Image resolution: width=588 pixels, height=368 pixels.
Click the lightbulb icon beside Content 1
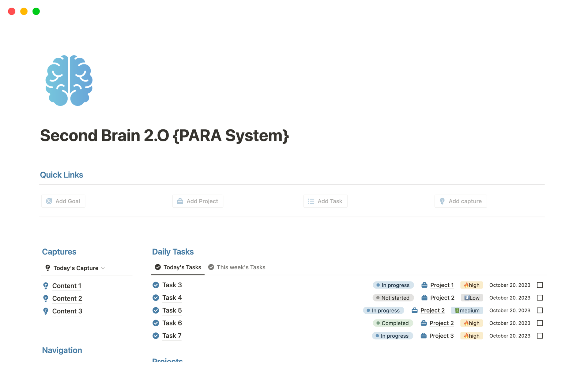click(x=46, y=286)
